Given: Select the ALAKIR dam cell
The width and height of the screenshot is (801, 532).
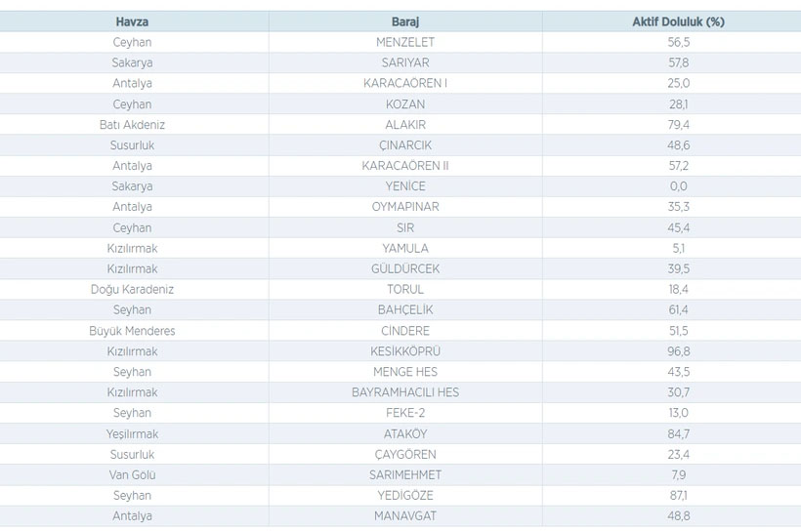Looking at the screenshot, I should tap(405, 125).
